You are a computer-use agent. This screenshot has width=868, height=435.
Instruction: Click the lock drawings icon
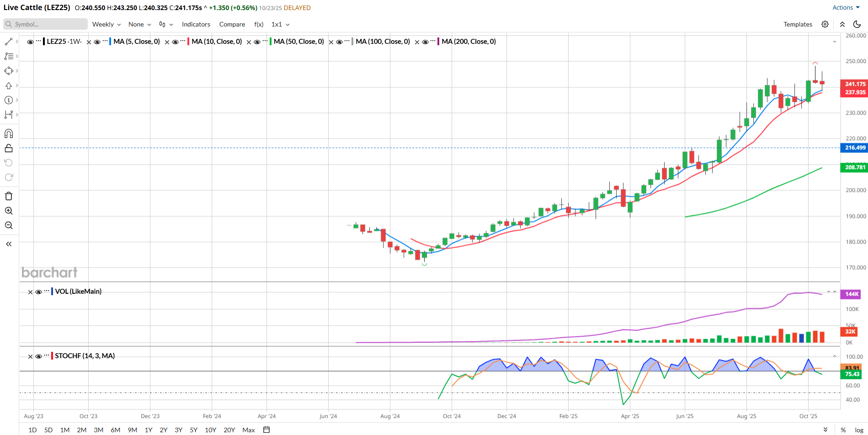click(9, 148)
